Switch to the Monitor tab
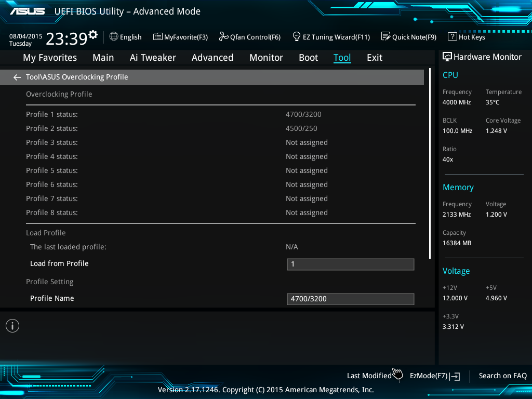This screenshot has height=399, width=532. point(267,58)
